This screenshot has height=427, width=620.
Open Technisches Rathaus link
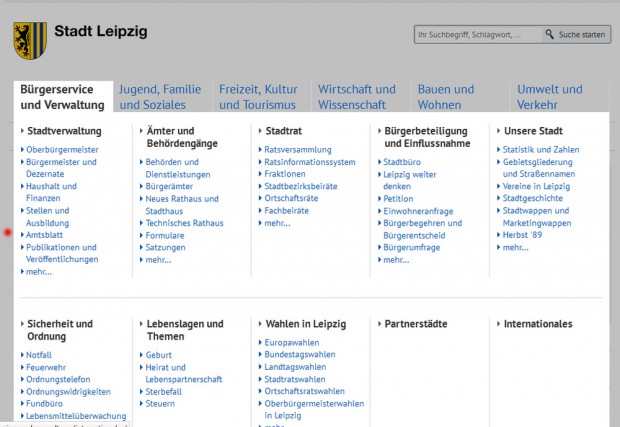point(184,223)
